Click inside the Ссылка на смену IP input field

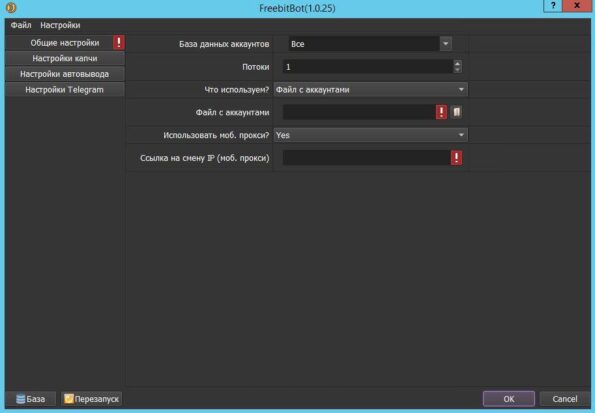coord(367,158)
